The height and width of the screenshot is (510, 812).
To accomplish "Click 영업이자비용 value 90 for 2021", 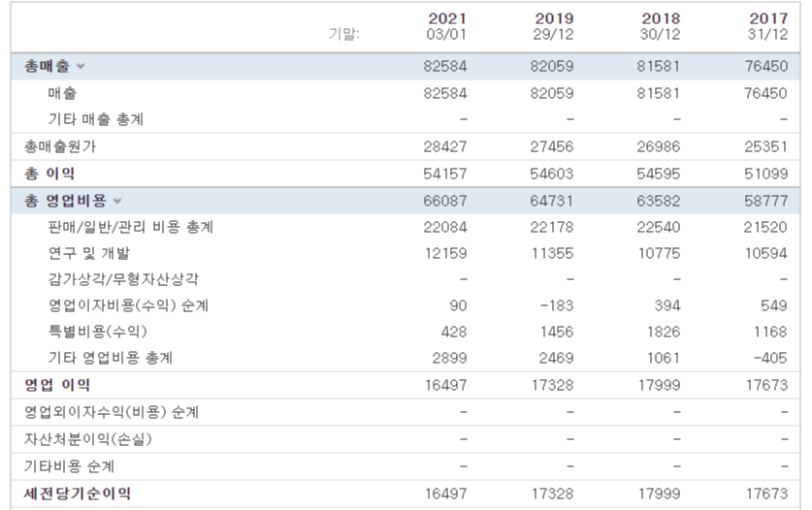I will [458, 305].
